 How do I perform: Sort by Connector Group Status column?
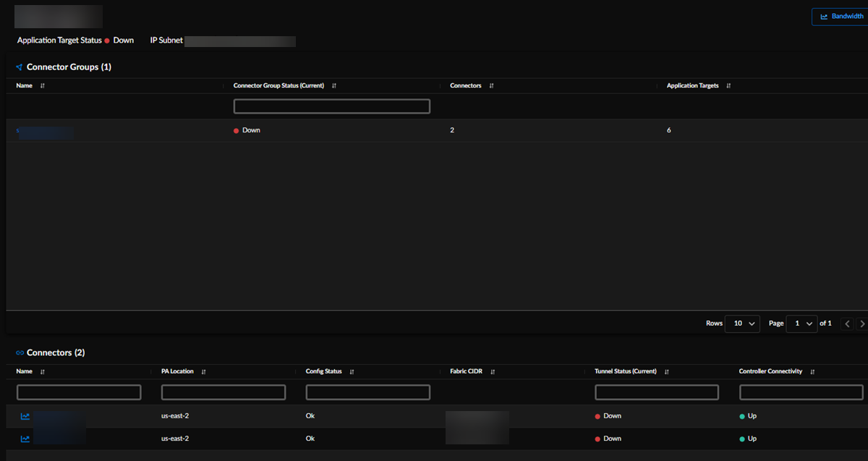334,86
